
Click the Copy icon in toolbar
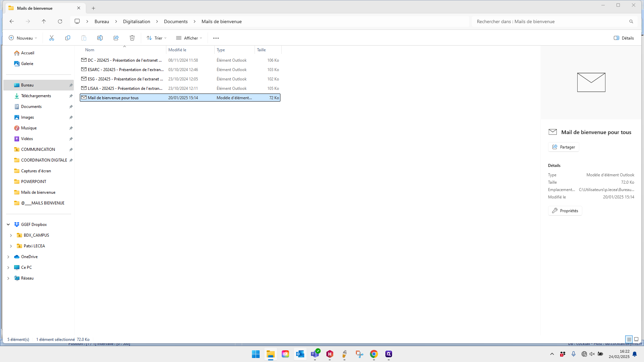click(68, 38)
